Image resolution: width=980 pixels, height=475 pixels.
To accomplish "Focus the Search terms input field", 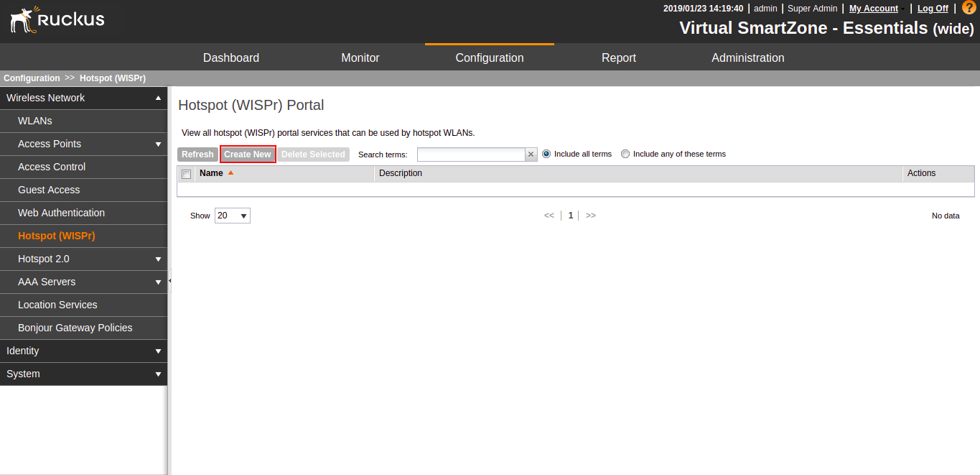I will point(472,155).
